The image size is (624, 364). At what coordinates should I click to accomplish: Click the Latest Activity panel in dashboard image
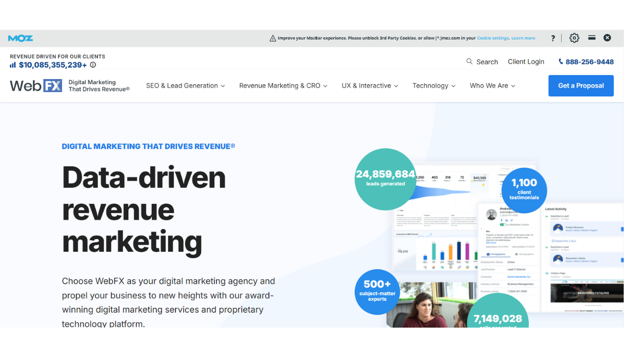tap(582, 257)
